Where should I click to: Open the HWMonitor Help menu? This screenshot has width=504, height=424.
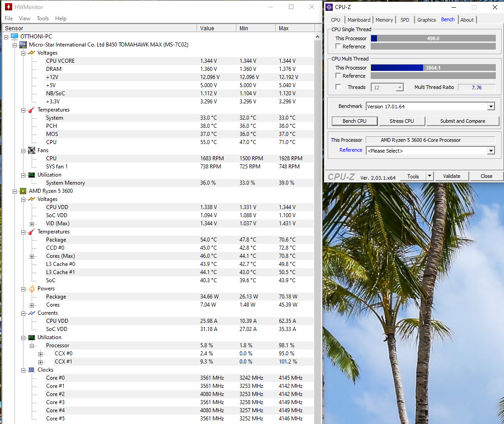pyautogui.click(x=61, y=19)
